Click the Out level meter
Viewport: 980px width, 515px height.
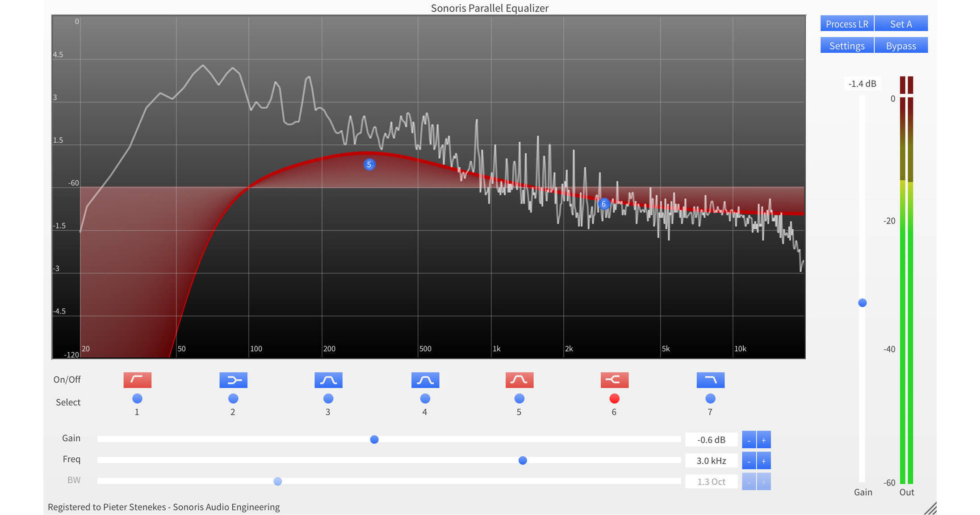coord(906,280)
